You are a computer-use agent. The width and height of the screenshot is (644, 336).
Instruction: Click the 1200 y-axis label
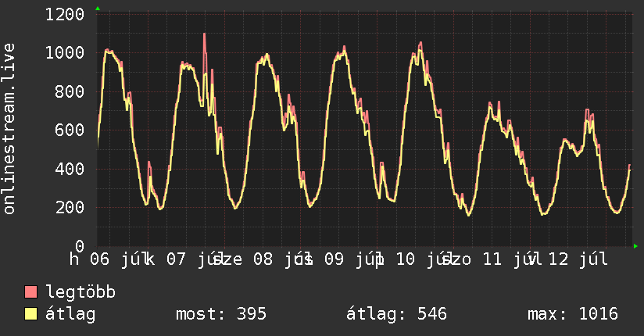tap(65, 15)
